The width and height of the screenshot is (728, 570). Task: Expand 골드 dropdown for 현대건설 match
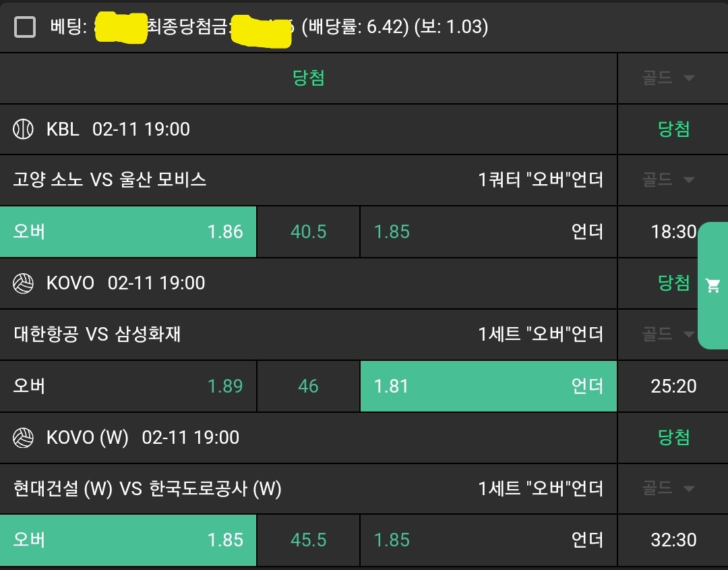668,488
